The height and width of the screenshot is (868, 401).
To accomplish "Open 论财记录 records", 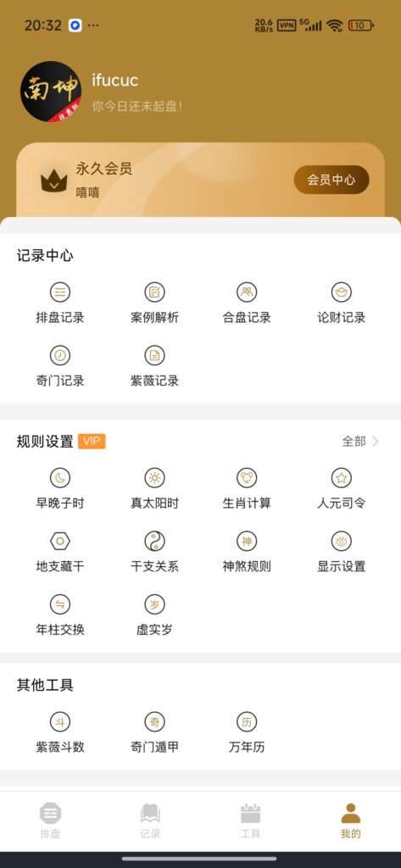I will pos(341,303).
